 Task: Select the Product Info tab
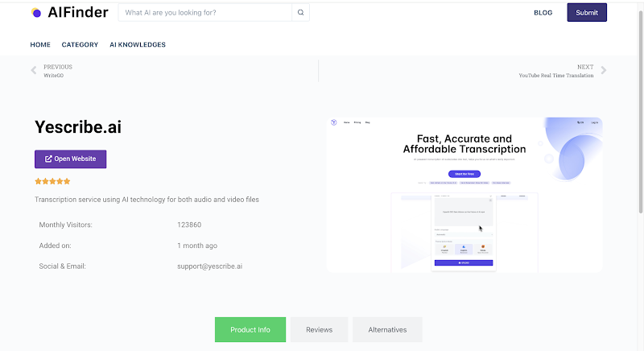(250, 329)
